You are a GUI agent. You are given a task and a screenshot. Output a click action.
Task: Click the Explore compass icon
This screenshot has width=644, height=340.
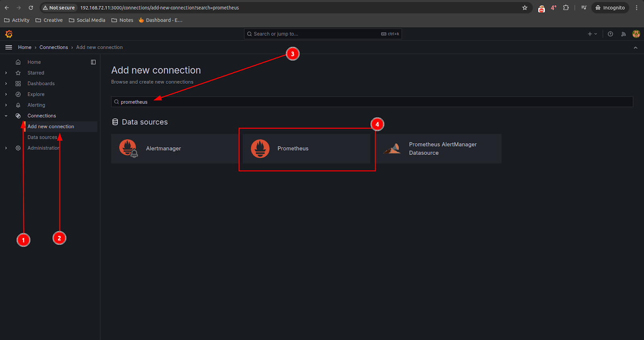(18, 95)
